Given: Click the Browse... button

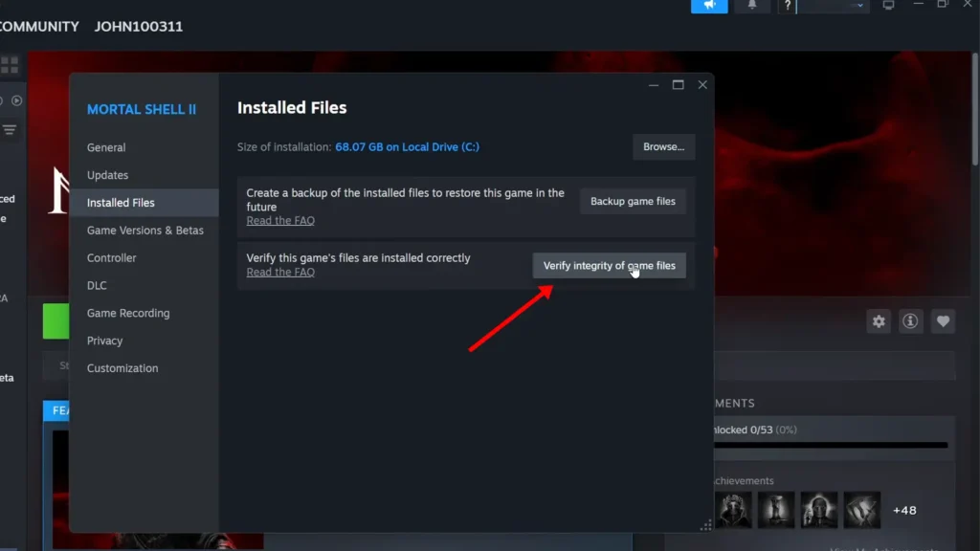Looking at the screenshot, I should click(x=664, y=146).
